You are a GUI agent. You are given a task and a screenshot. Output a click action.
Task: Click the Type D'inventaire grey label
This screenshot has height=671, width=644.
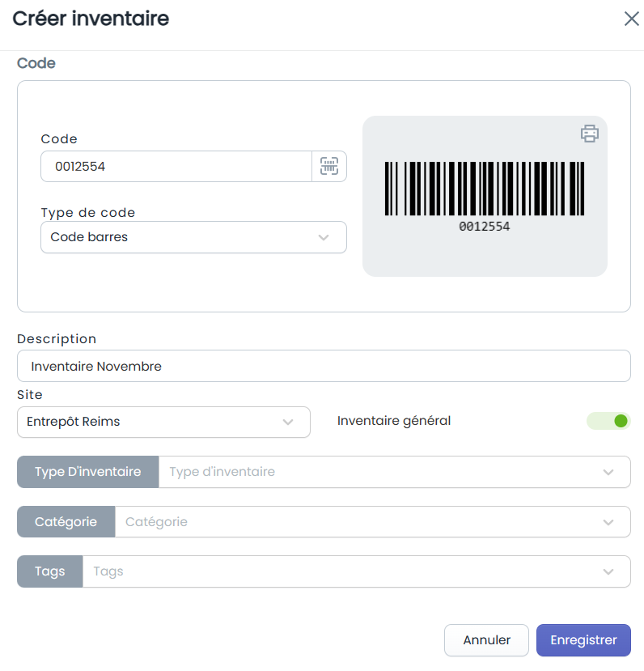point(87,472)
